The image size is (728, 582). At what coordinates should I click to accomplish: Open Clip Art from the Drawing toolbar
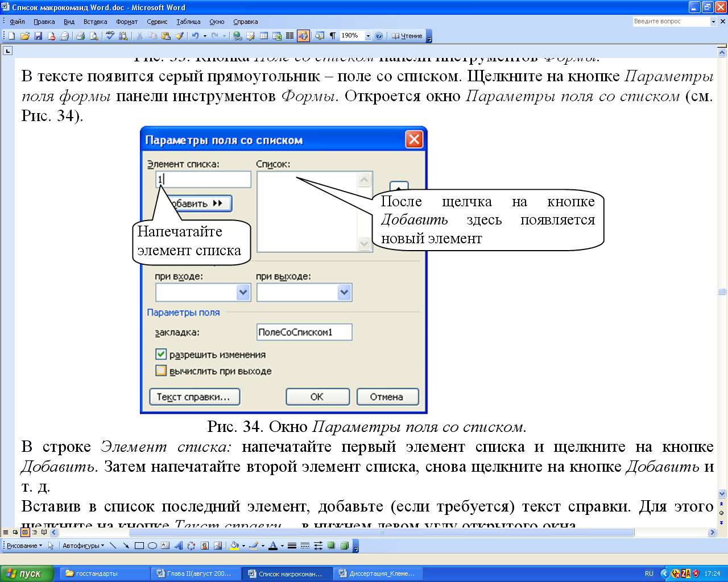point(204,546)
